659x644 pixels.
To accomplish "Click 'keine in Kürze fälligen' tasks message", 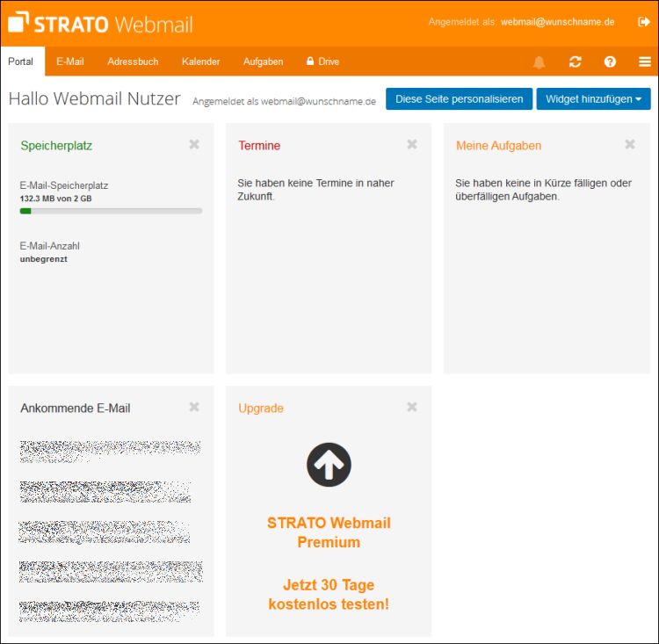I will 543,190.
